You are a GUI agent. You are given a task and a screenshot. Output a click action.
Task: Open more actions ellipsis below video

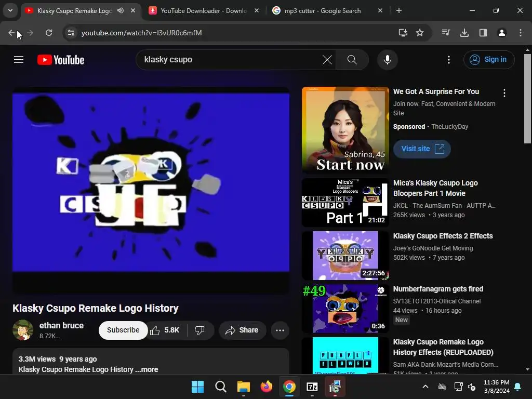[280, 330]
